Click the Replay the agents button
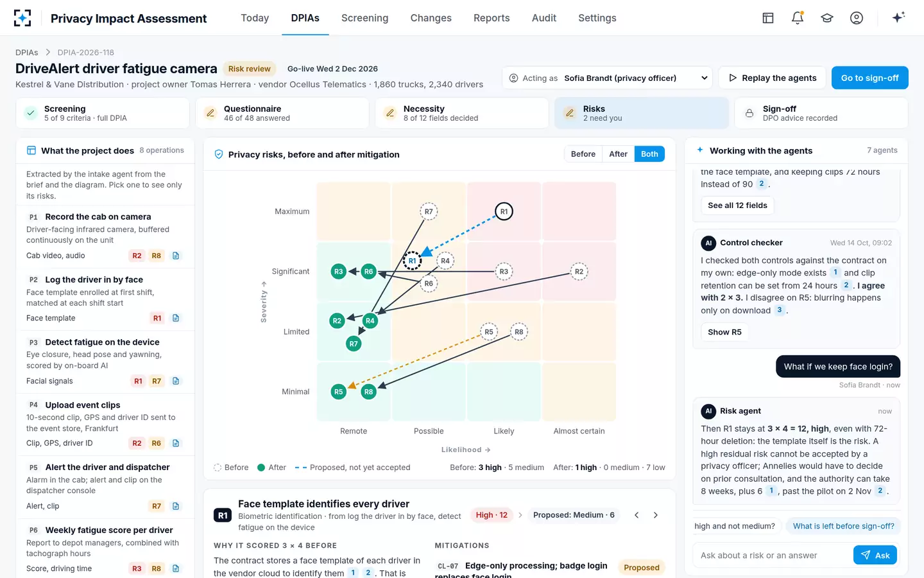 tap(772, 78)
